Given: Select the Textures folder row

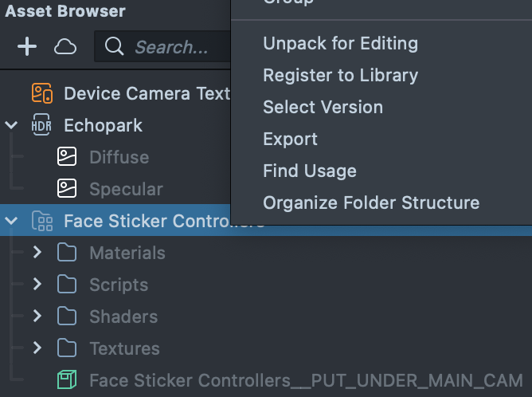Looking at the screenshot, I should [124, 348].
